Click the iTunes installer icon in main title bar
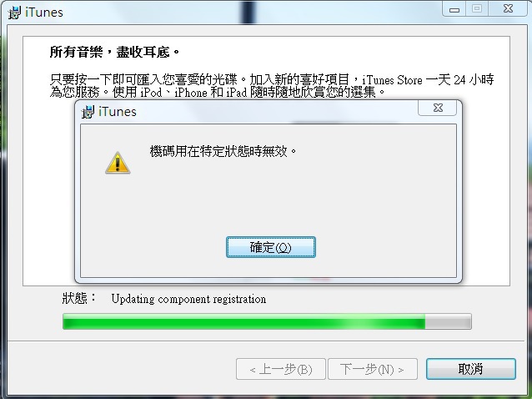Image resolution: width=532 pixels, height=399 pixels. coord(14,13)
